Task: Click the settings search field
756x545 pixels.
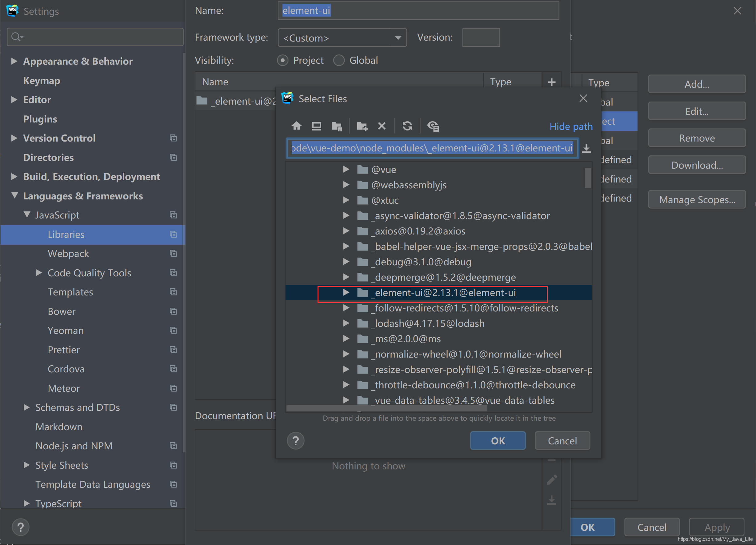Action: (x=95, y=37)
